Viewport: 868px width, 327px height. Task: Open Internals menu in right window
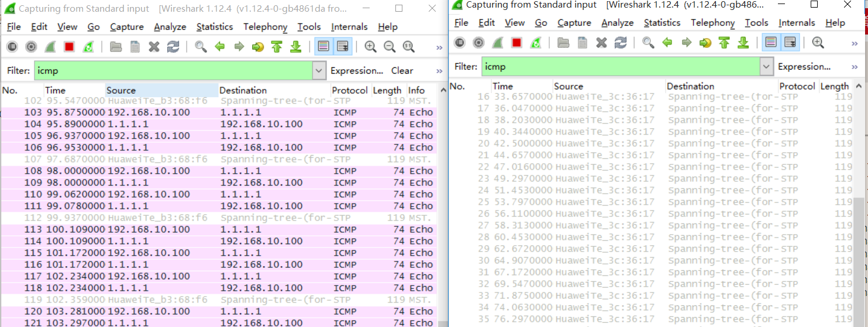click(x=797, y=23)
